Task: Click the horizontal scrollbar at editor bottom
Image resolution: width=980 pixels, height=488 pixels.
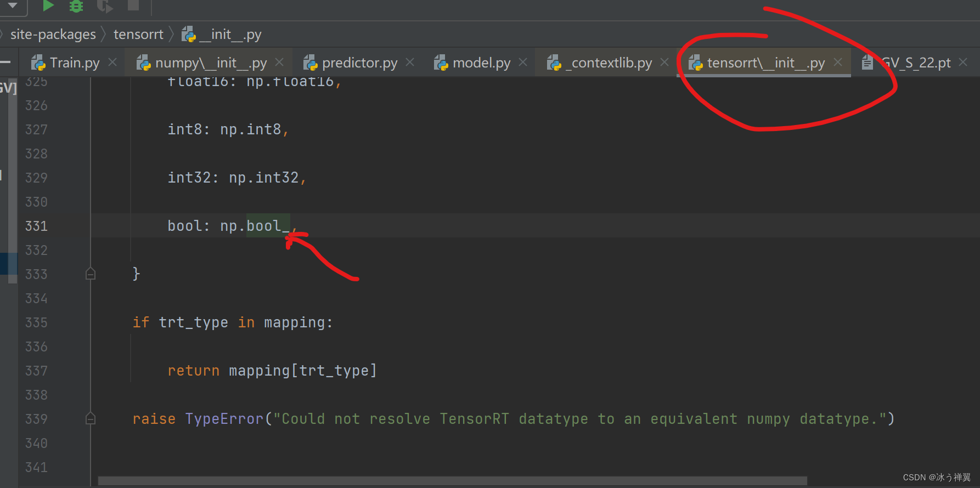Action: pos(452,481)
